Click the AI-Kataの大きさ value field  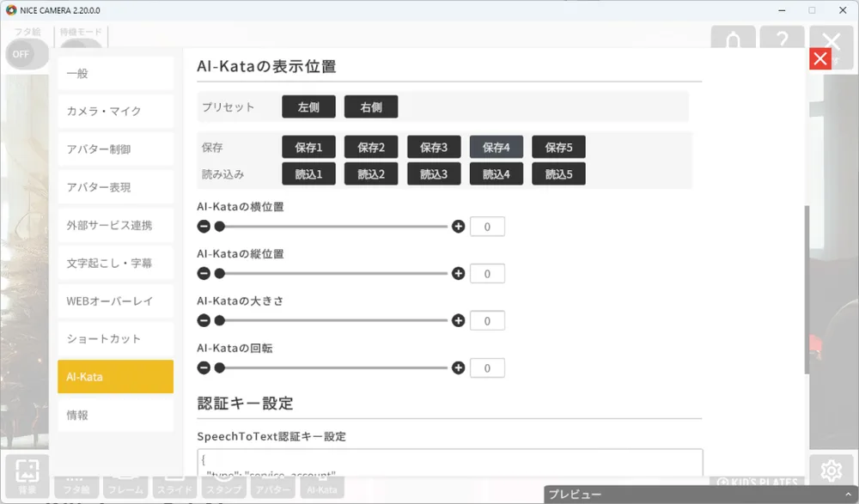click(487, 320)
